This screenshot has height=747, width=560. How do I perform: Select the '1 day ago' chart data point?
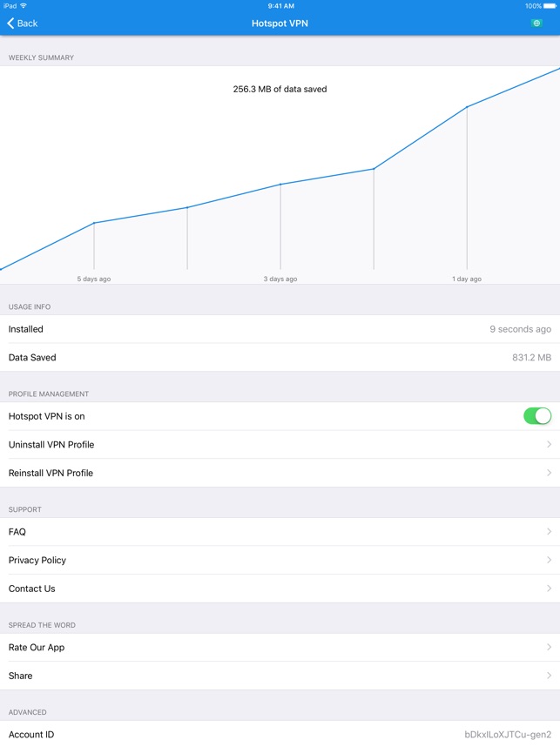click(467, 107)
